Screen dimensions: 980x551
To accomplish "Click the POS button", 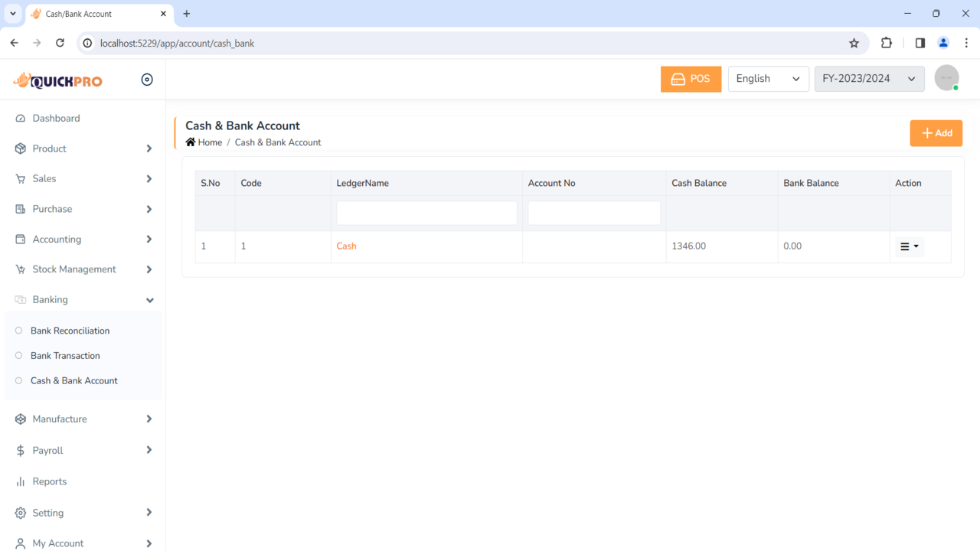I will click(x=691, y=78).
